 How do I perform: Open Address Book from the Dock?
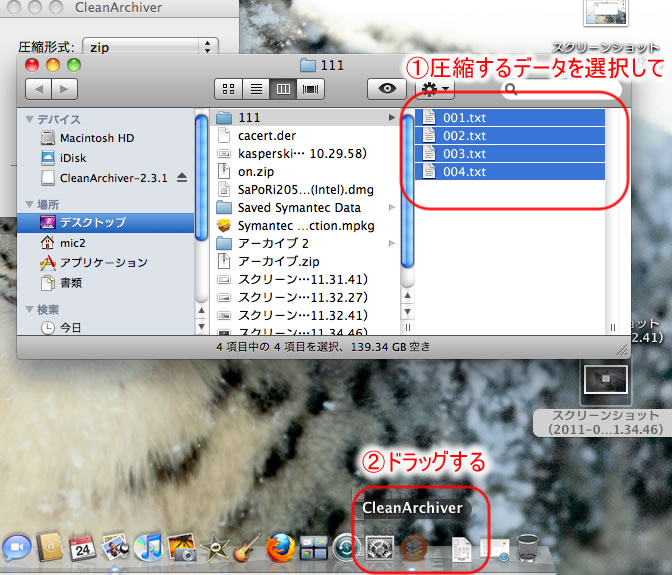pos(50,548)
